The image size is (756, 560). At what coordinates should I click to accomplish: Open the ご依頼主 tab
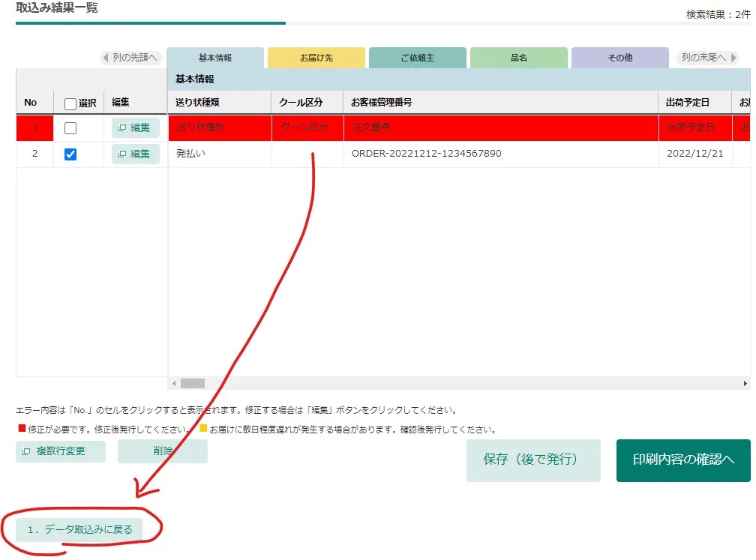click(418, 58)
